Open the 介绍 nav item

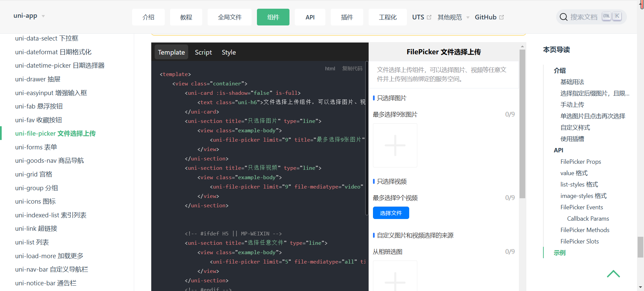(x=148, y=17)
